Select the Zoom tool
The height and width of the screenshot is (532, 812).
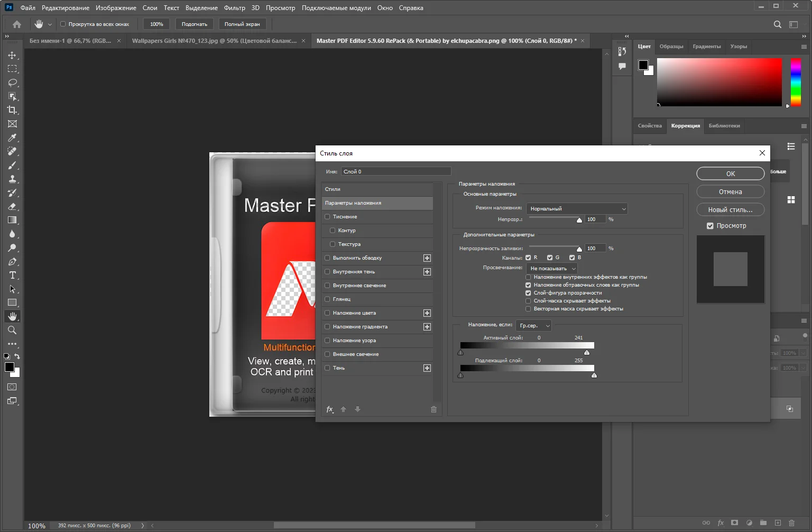12,330
